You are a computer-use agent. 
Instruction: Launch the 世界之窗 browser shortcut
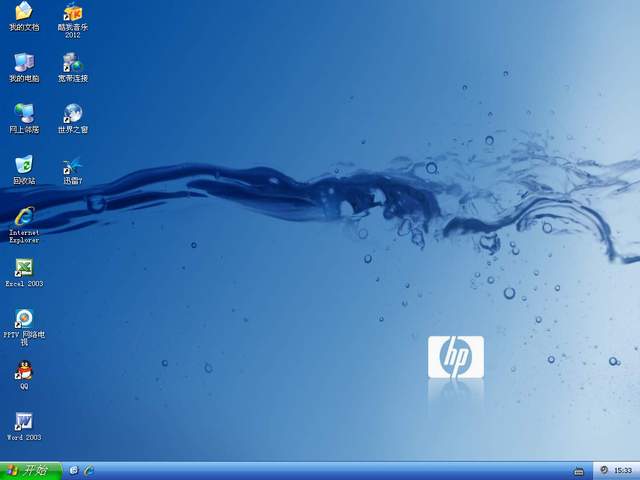[72, 114]
